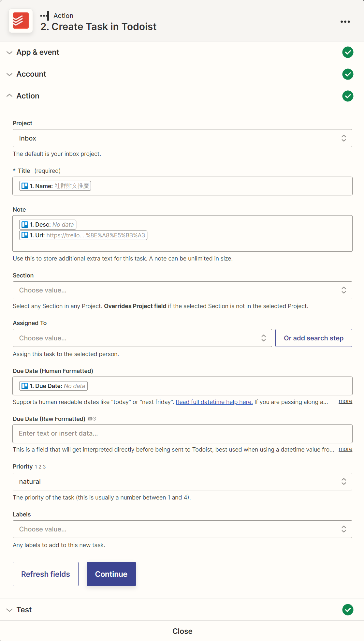Viewport: 364px width, 641px height.
Task: Expand the Test section
Action: click(24, 609)
